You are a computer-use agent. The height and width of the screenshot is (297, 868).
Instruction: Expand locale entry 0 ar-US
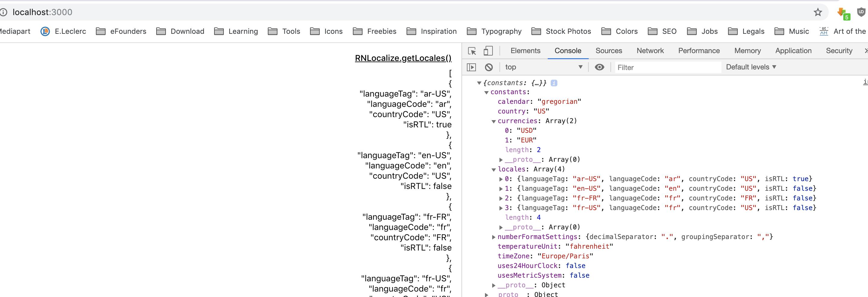tap(501, 179)
